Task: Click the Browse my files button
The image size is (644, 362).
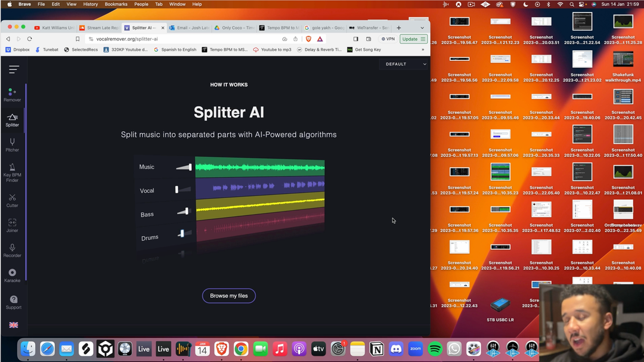Action: click(x=228, y=296)
